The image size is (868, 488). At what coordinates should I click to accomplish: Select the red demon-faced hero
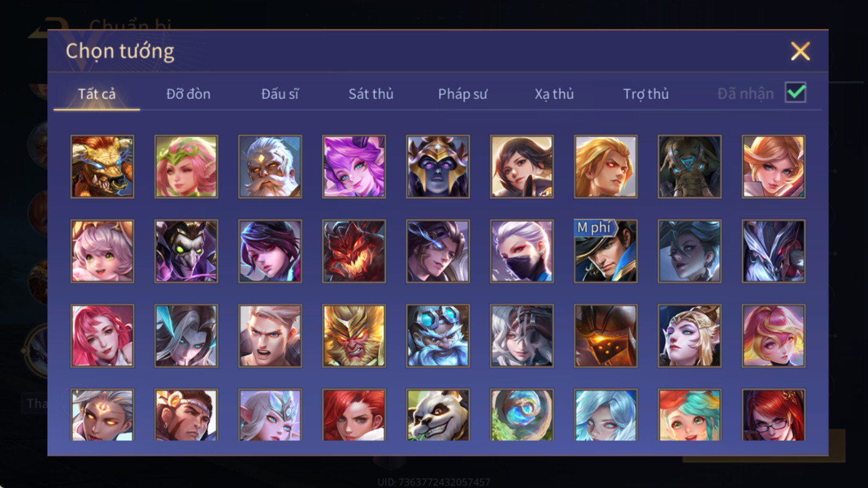click(x=354, y=251)
